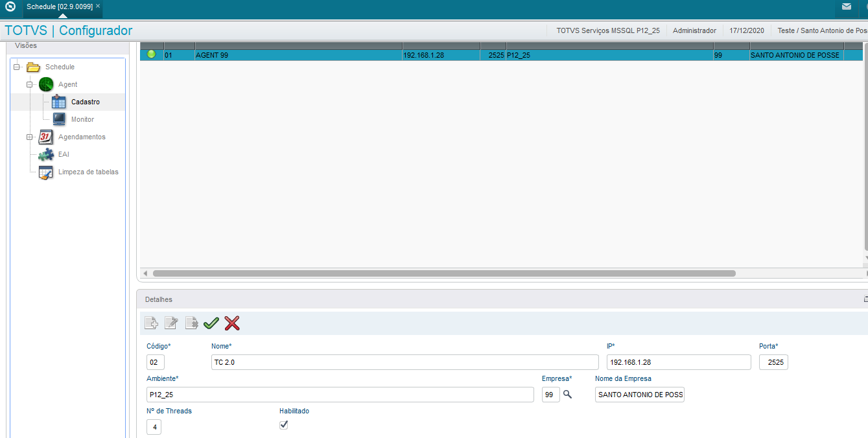Screen dimensions: 868x438
Task: Click the edit record pencil icon
Action: (171, 323)
